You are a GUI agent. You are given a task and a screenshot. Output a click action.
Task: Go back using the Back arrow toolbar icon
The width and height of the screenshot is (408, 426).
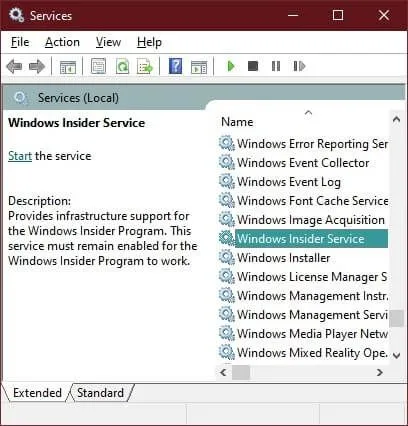point(14,66)
